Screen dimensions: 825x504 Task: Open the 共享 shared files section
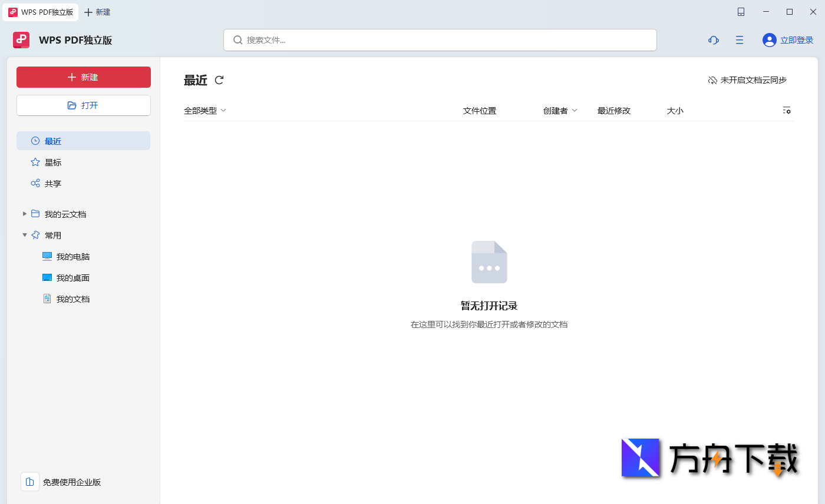click(52, 183)
